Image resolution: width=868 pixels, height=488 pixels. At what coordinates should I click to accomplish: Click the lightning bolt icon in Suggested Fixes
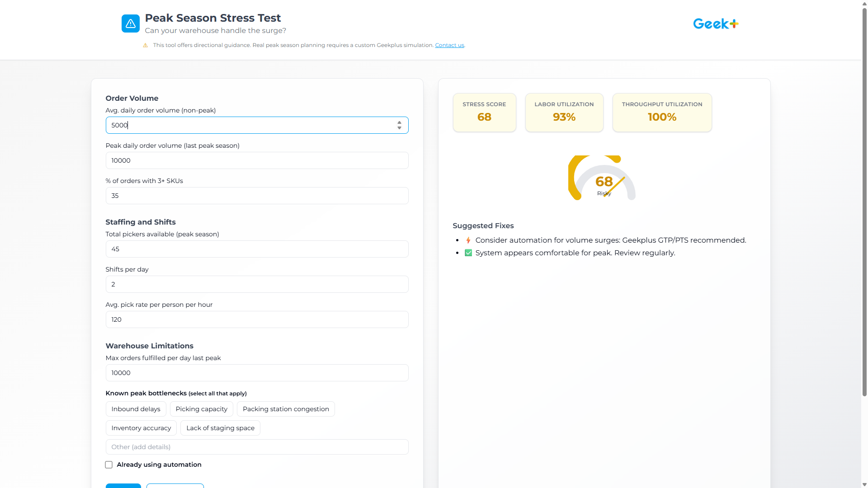pyautogui.click(x=468, y=240)
